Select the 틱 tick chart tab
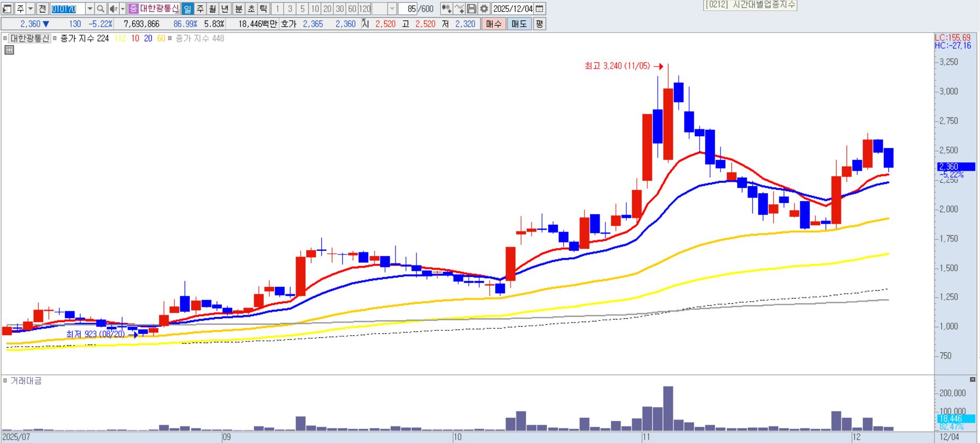 [x=264, y=9]
